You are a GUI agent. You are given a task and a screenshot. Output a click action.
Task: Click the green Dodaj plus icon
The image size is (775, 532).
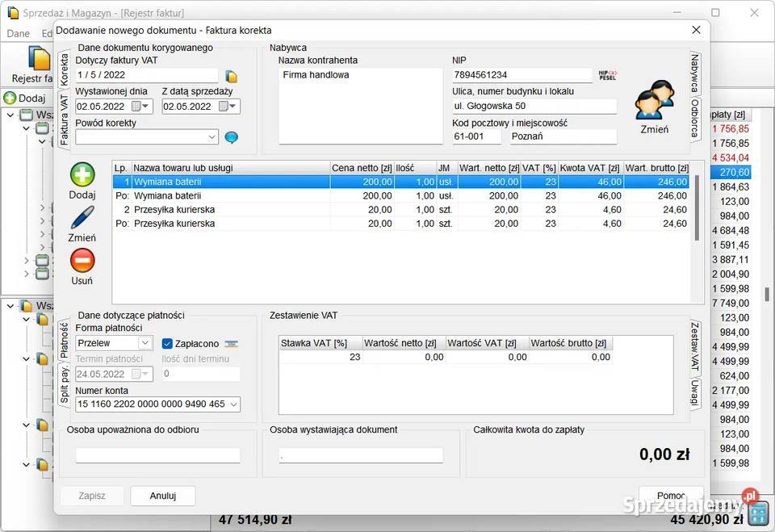[82, 176]
